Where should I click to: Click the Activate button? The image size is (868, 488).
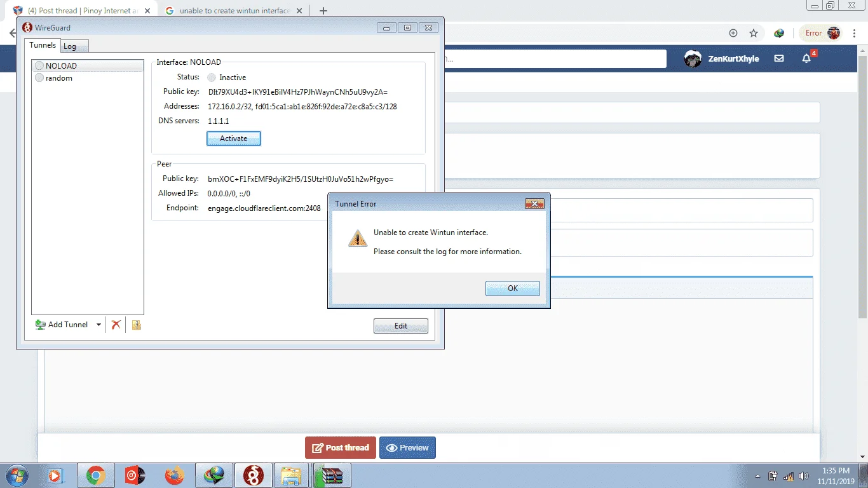(234, 139)
